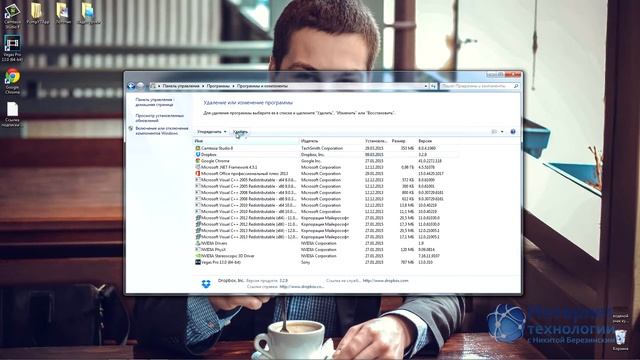Click Программы и компоненты breadcrumb
The width and height of the screenshot is (640, 360).
[x=262, y=86]
